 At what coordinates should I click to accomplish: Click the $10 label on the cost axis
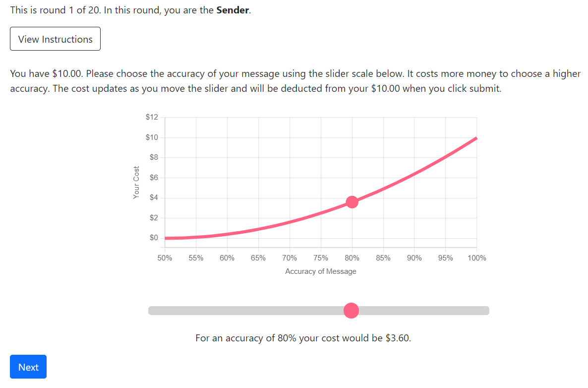(x=152, y=137)
